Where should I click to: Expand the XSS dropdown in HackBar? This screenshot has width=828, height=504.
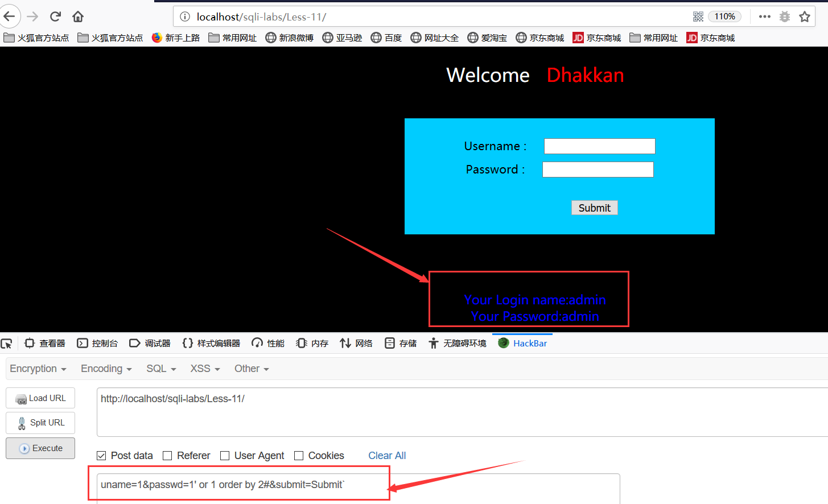(205, 369)
